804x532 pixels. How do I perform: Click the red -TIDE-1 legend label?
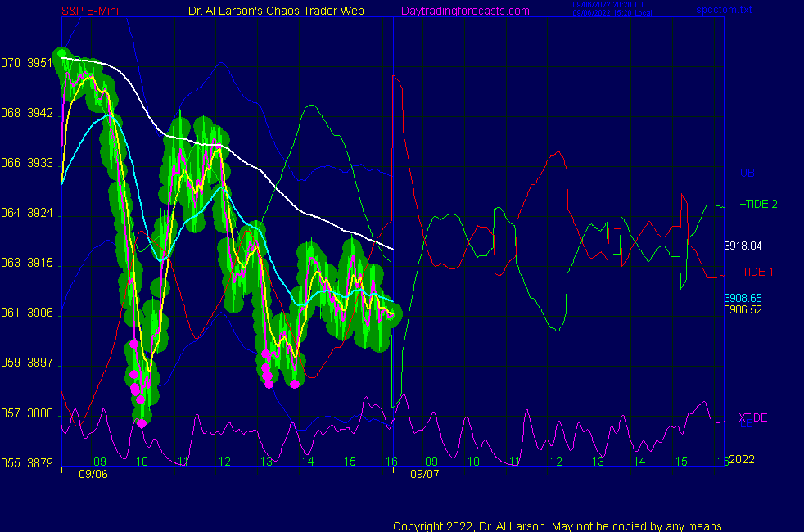[x=757, y=272]
